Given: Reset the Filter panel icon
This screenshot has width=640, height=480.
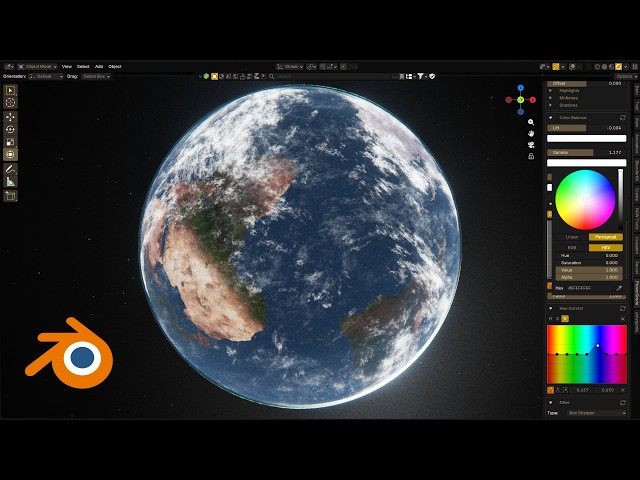Looking at the screenshot, I should 622,402.
